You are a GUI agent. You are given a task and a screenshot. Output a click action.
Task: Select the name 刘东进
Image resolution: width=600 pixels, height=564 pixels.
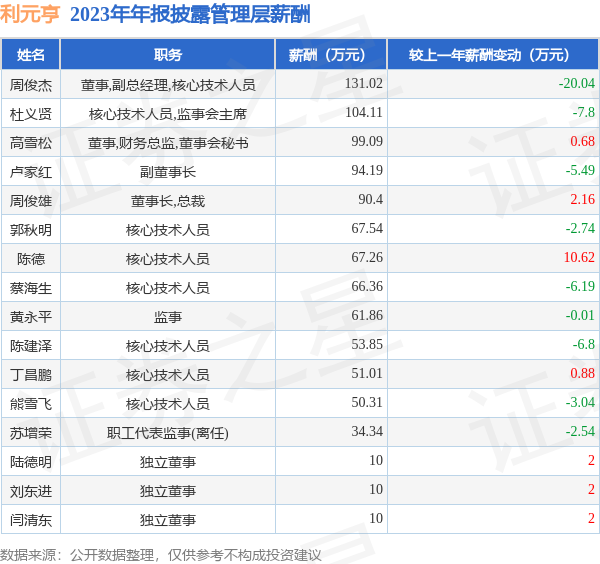31,491
